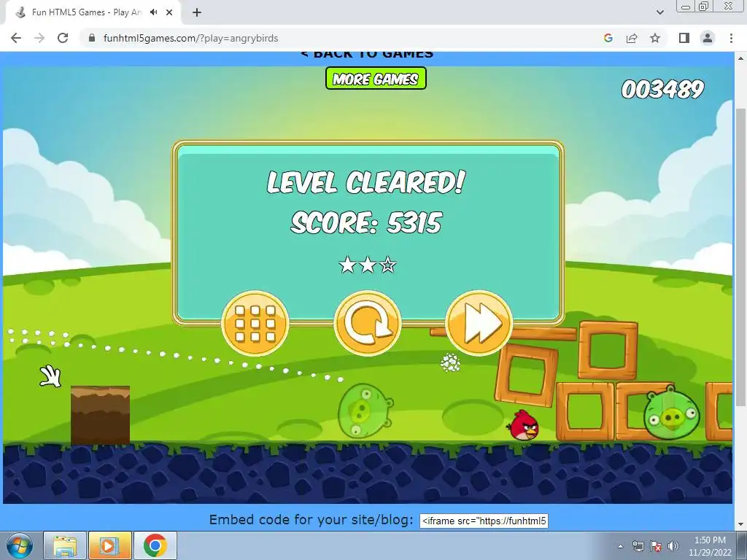
Task: Click the Level Cleared heading
Action: (x=366, y=182)
